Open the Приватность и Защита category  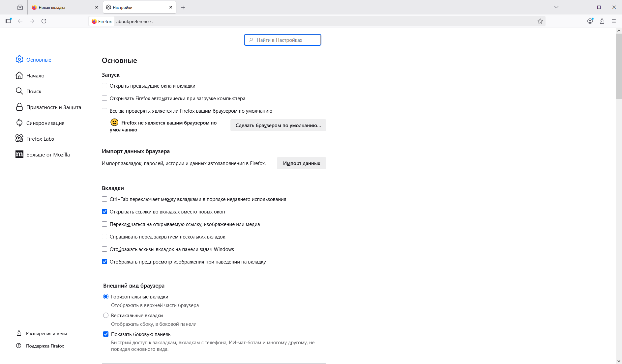tap(54, 107)
